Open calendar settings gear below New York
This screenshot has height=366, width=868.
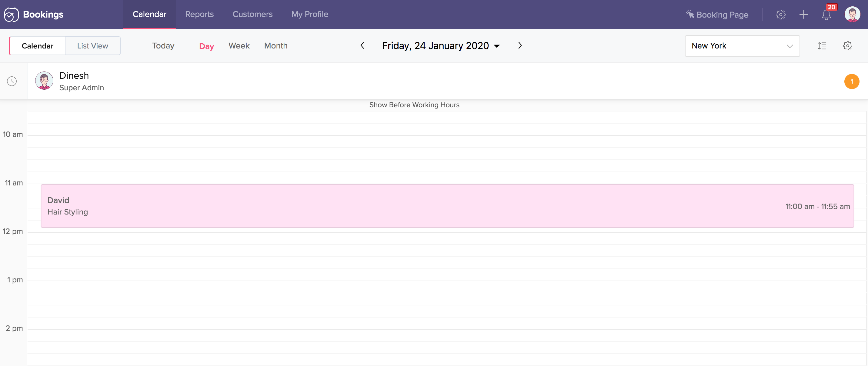(847, 46)
